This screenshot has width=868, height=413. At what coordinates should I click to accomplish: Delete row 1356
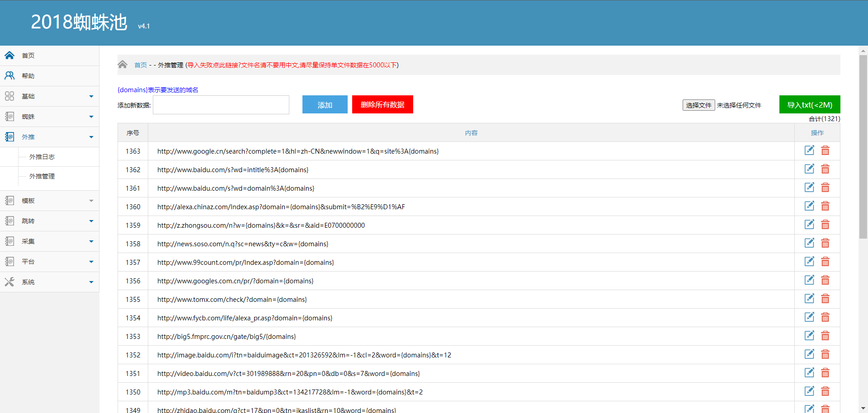pyautogui.click(x=825, y=280)
